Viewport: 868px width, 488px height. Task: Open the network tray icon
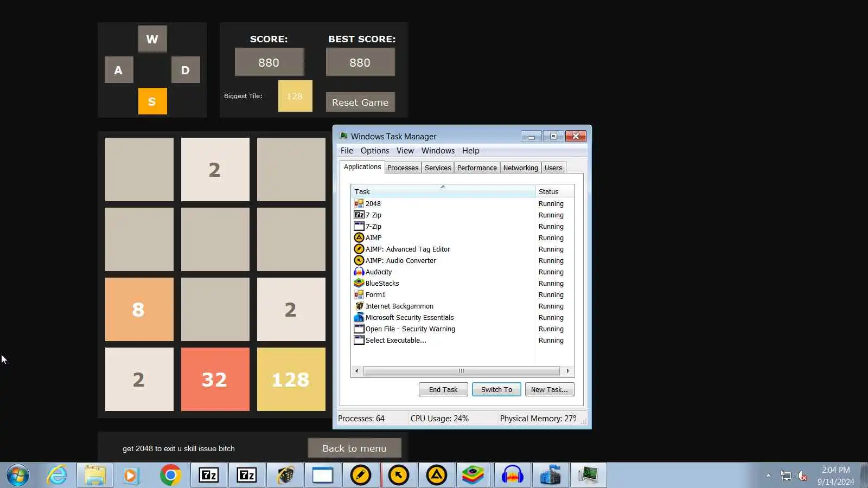pos(786,476)
